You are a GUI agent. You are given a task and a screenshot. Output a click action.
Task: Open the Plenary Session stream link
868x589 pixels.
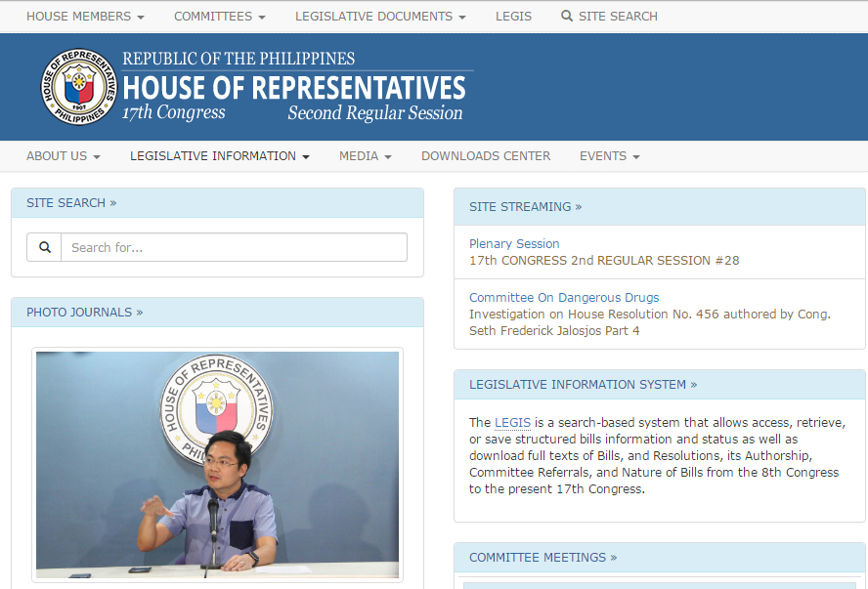tap(514, 244)
